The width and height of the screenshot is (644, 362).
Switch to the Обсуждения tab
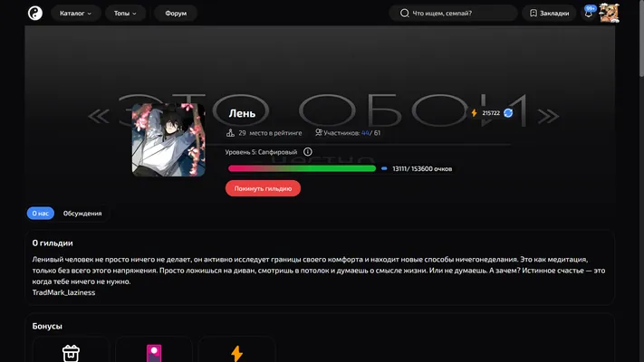(x=82, y=214)
